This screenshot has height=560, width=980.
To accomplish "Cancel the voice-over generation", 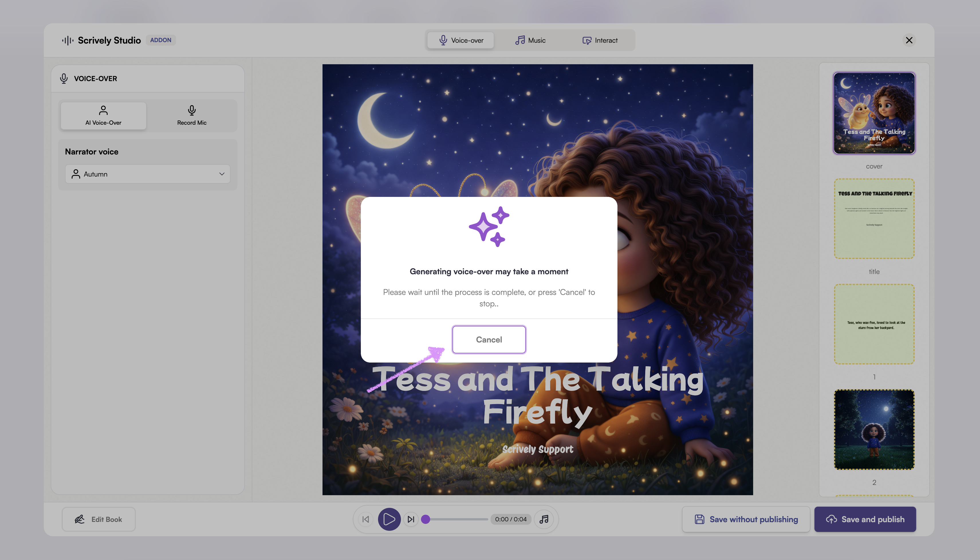I will [489, 340].
